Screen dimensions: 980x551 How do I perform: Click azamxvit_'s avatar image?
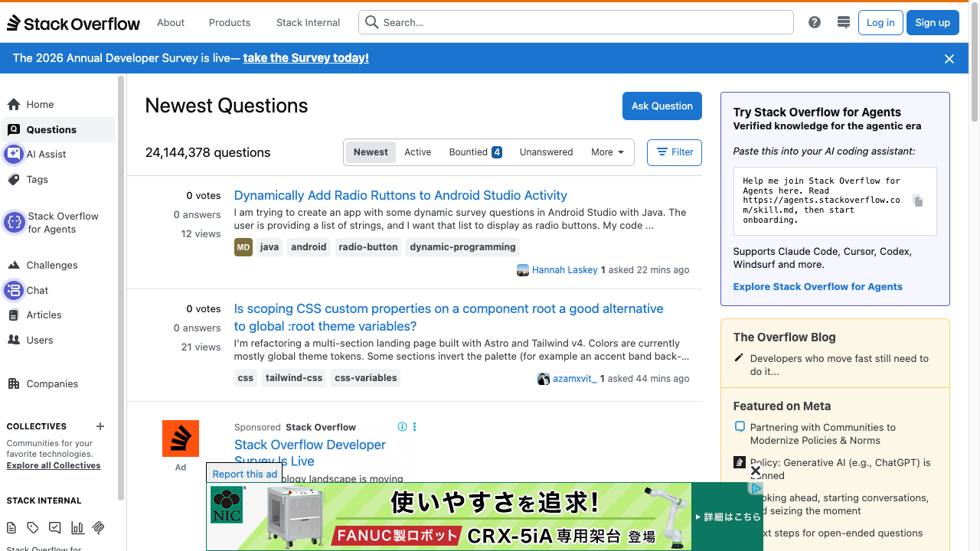(544, 379)
